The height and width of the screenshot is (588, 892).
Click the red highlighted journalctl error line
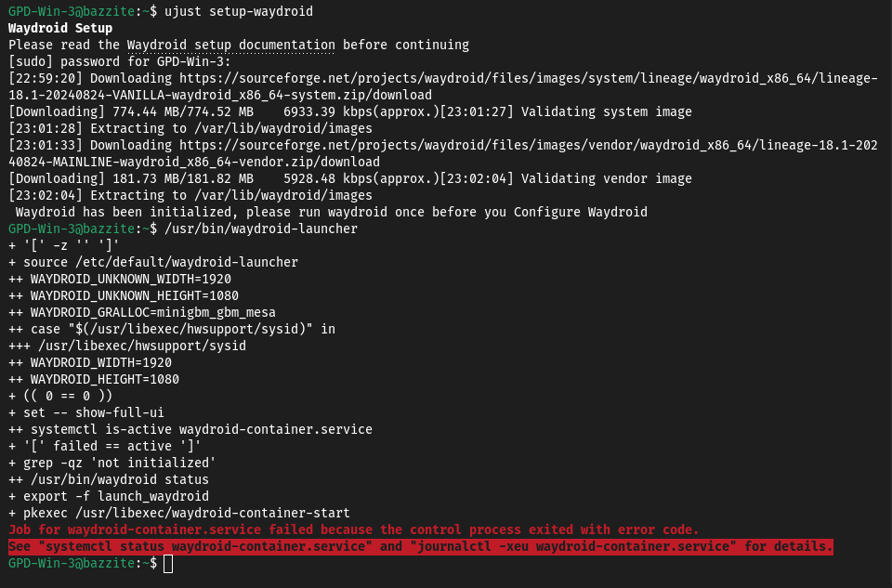[x=420, y=546]
